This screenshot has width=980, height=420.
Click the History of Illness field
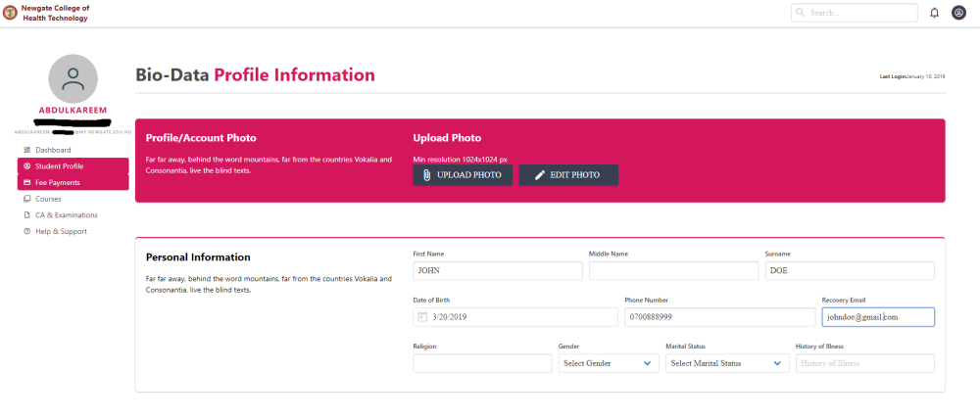[x=864, y=363]
